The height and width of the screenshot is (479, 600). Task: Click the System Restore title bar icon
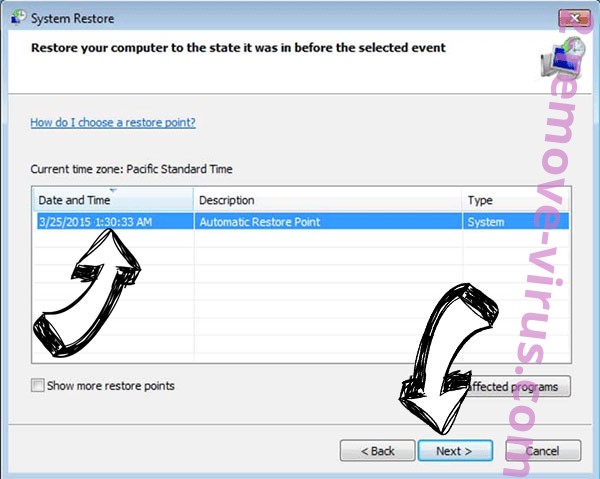(x=18, y=17)
